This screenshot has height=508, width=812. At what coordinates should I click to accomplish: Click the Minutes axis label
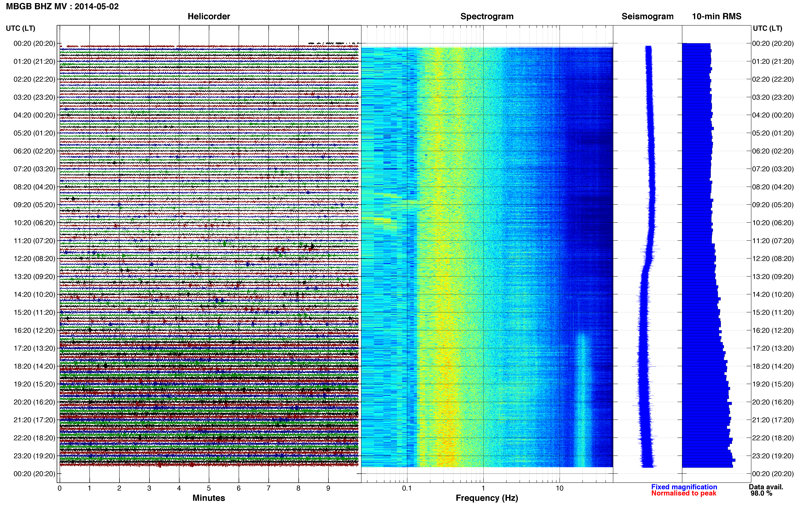tap(208, 498)
